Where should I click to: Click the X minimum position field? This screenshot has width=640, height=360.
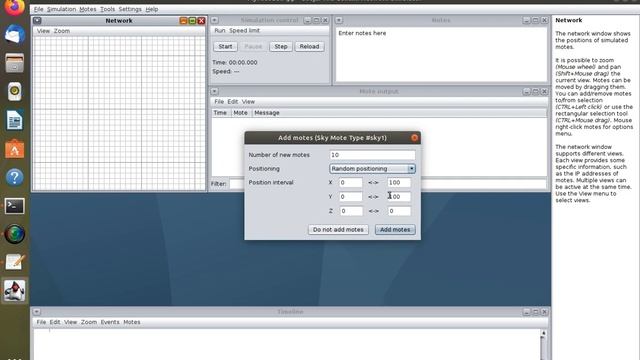pyautogui.click(x=351, y=183)
